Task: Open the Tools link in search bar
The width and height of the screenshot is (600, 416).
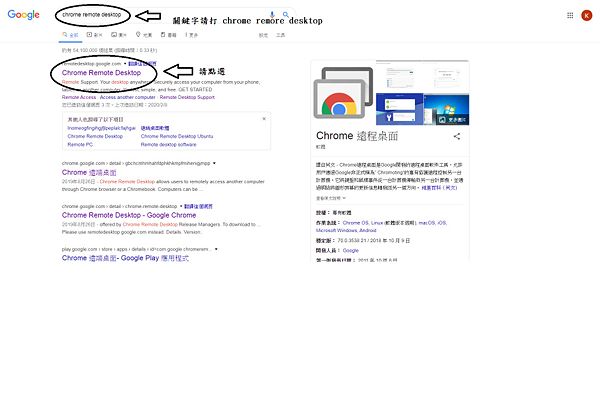Action: tap(281, 35)
